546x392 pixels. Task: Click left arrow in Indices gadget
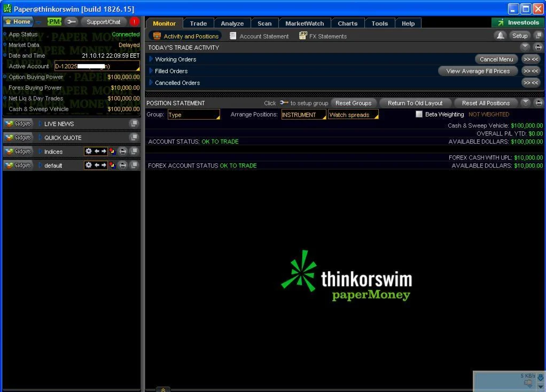pyautogui.click(x=97, y=151)
